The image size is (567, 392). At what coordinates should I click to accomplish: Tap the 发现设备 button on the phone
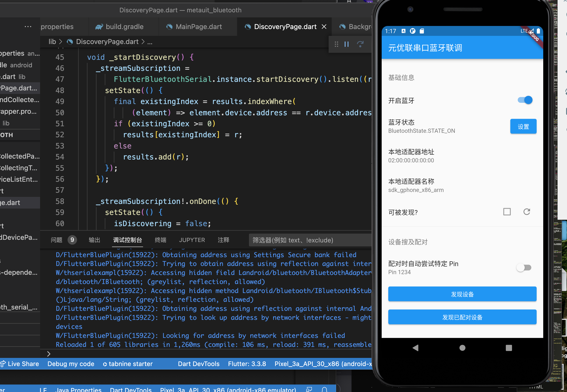(x=462, y=294)
